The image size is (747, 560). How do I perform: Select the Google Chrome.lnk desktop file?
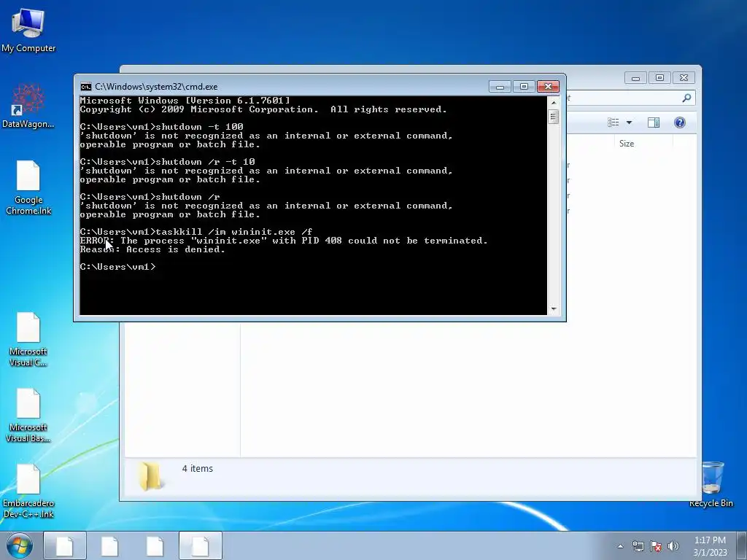click(x=28, y=187)
